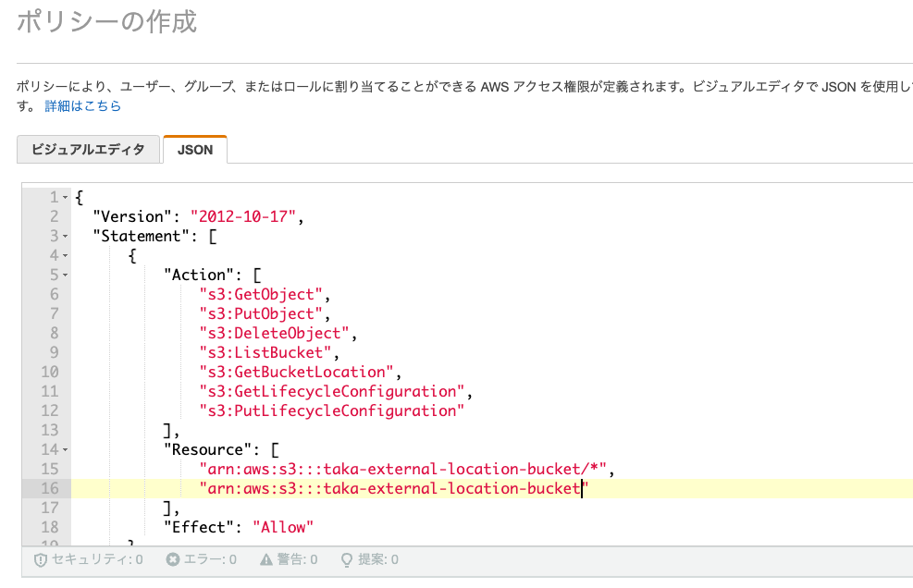Open the エラー: 0 status entry
The width and height of the screenshot is (913, 588).
(x=202, y=559)
